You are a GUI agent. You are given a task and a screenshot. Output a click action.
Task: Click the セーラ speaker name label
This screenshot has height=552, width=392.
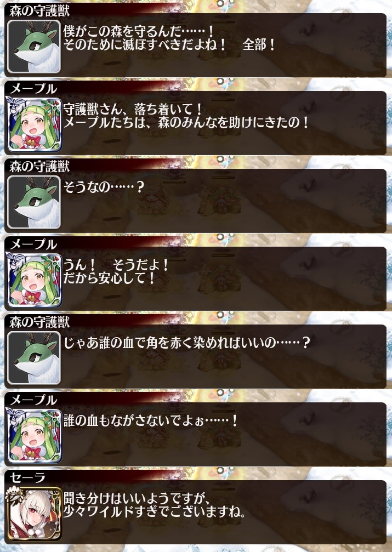[27, 477]
